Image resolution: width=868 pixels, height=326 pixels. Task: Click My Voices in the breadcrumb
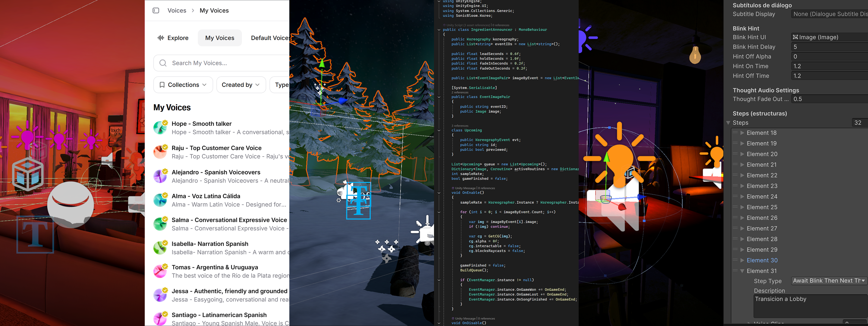(214, 11)
